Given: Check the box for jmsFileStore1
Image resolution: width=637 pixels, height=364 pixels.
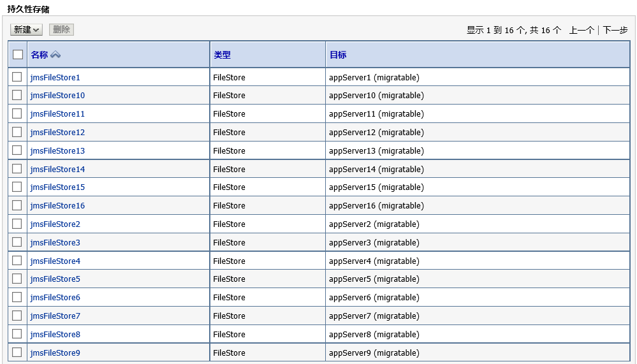Looking at the screenshot, I should (17, 76).
